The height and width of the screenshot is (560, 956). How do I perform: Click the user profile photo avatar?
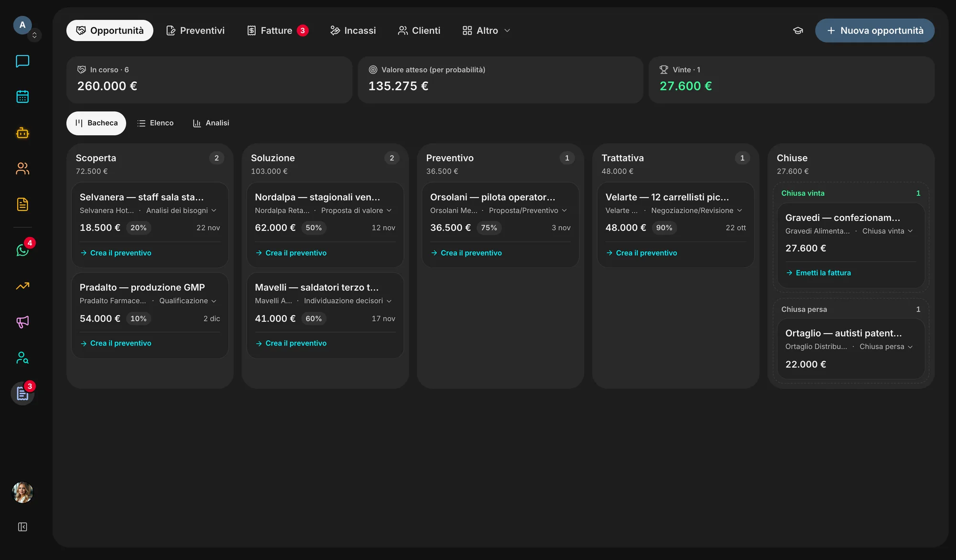(22, 492)
